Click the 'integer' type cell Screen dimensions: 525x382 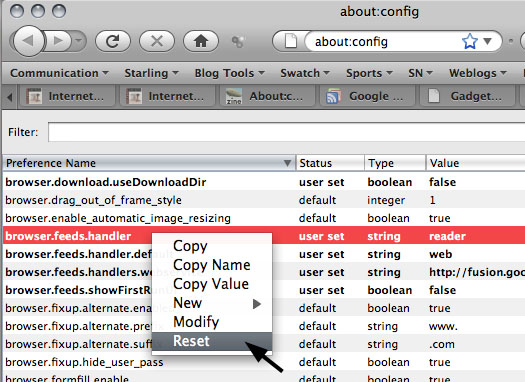click(x=386, y=200)
